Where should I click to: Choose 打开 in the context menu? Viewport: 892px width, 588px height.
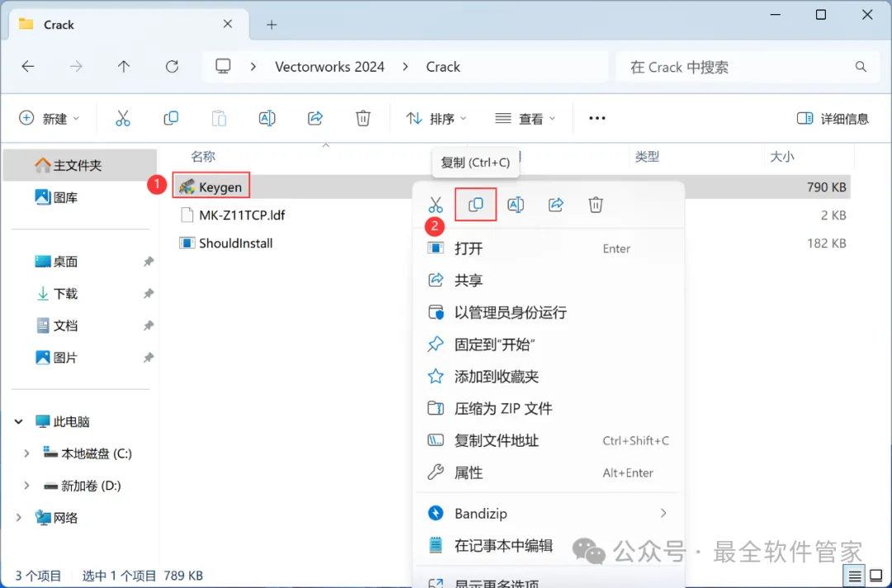(x=549, y=249)
